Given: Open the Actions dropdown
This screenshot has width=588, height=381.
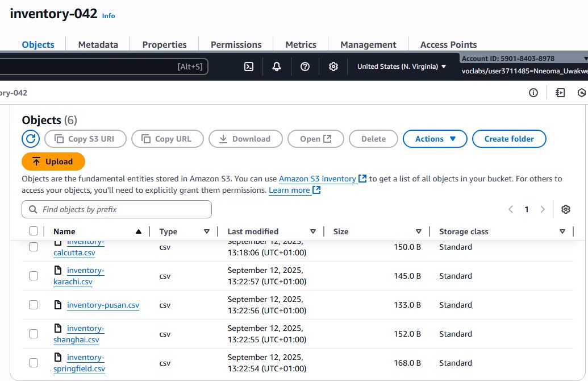Looking at the screenshot, I should tap(435, 139).
